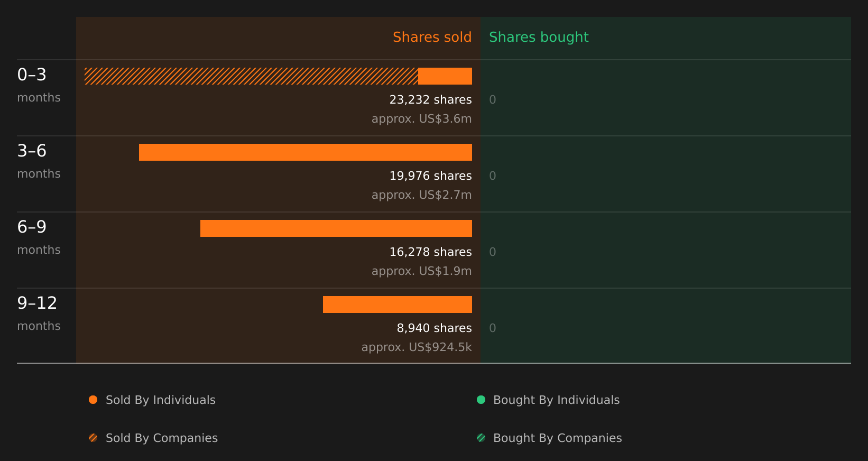868x461 pixels.
Task: Click approx. US$3.6m text
Action: [421, 119]
